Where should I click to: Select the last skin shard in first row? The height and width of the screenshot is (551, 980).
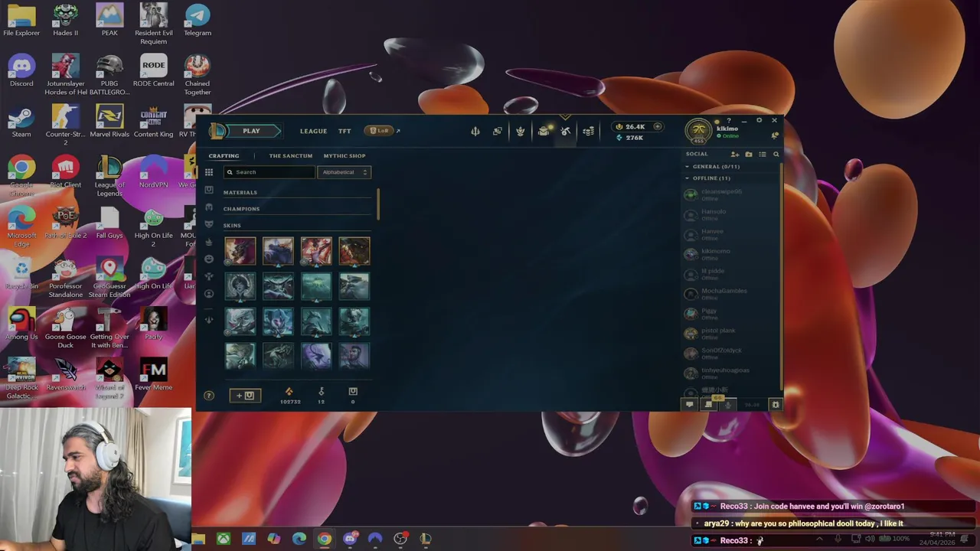pos(354,251)
